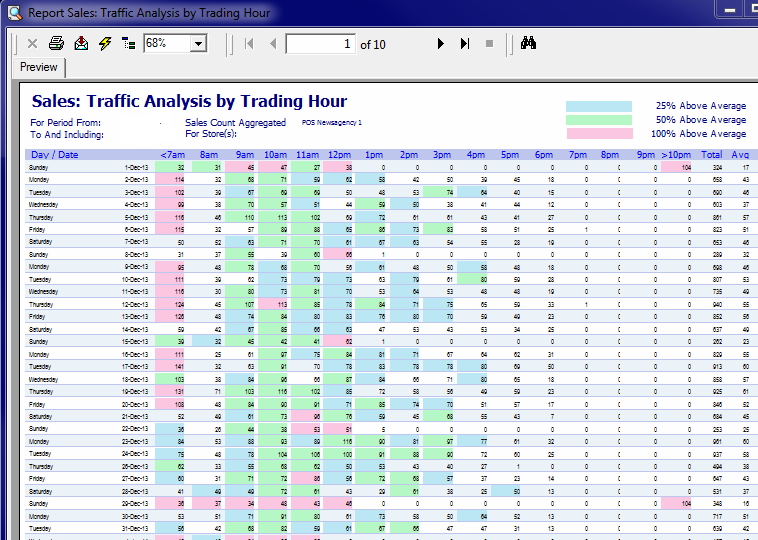Screen dimensions: 758x540
Task: Click the stop loading square button
Action: 489,44
